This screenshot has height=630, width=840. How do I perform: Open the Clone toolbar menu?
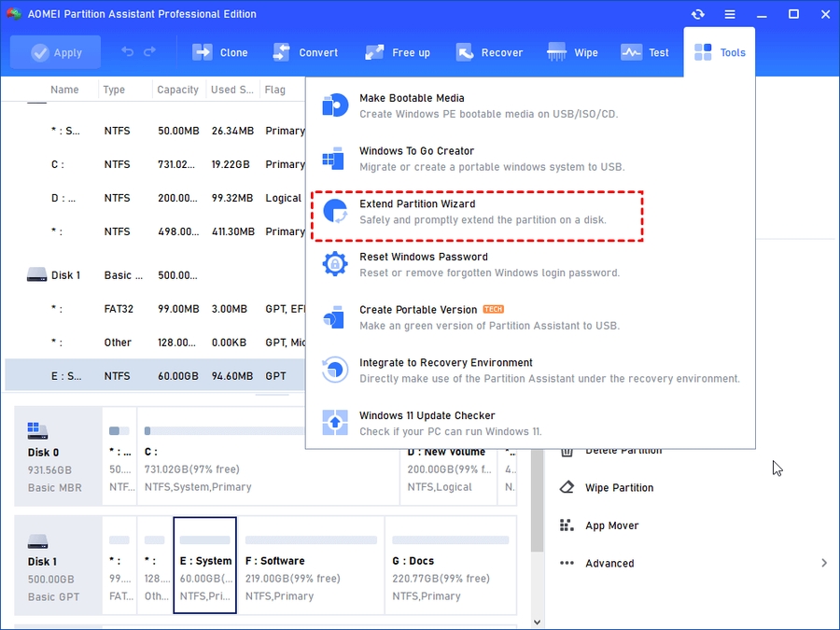coord(220,53)
